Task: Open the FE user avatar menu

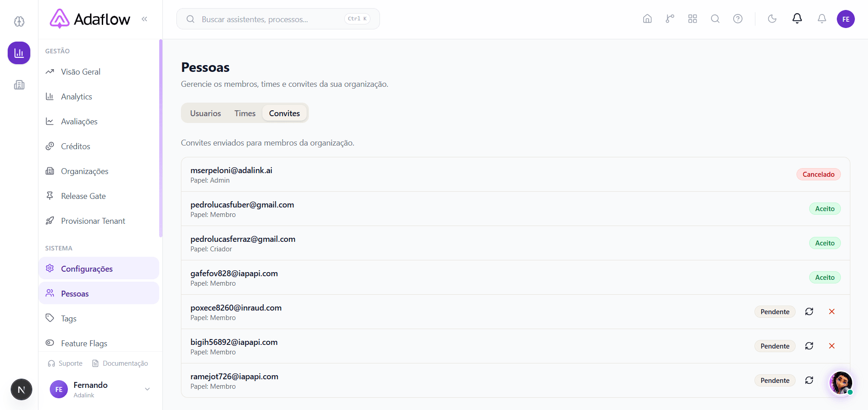Action: tap(845, 19)
